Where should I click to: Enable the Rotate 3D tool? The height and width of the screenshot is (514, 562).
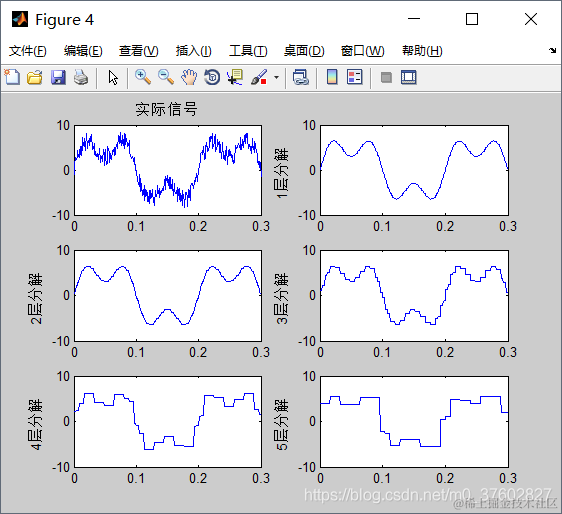(212, 77)
